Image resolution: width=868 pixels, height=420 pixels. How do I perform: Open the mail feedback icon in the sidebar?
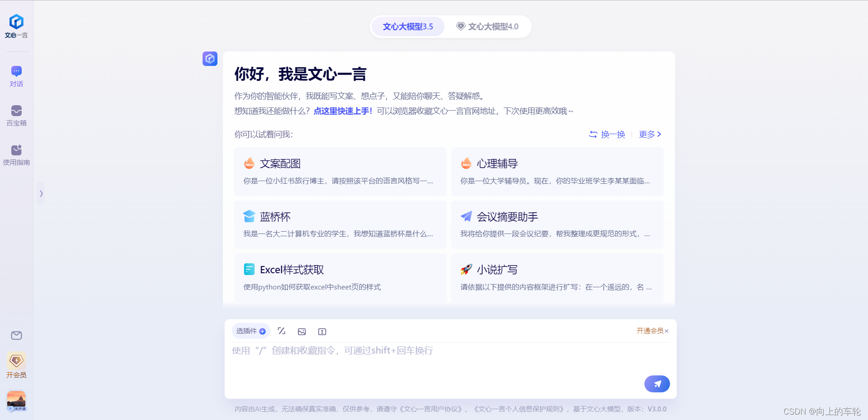[x=16, y=336]
